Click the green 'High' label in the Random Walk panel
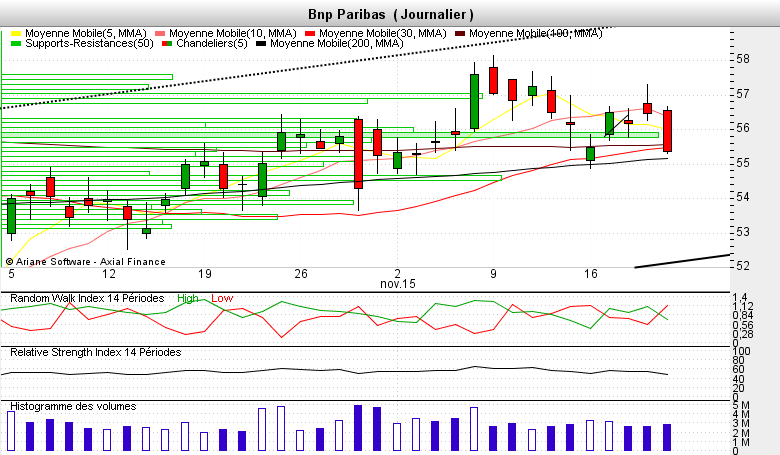The image size is (780, 455). pyautogui.click(x=188, y=298)
